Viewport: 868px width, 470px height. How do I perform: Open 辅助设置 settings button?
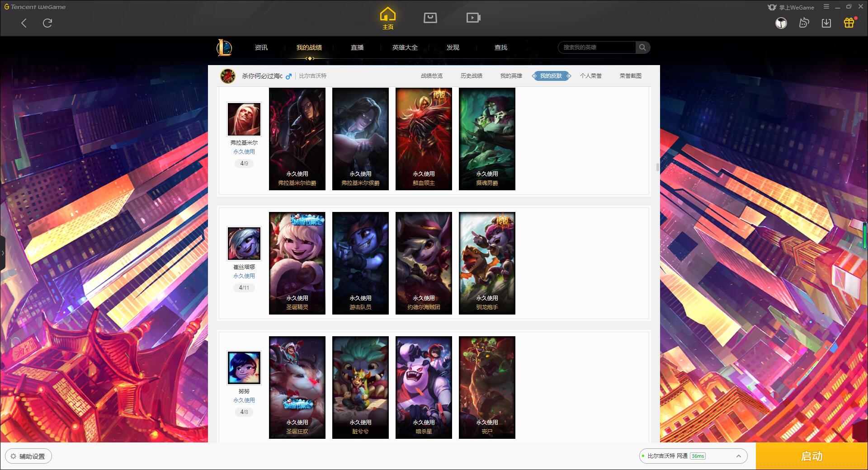pyautogui.click(x=28, y=456)
